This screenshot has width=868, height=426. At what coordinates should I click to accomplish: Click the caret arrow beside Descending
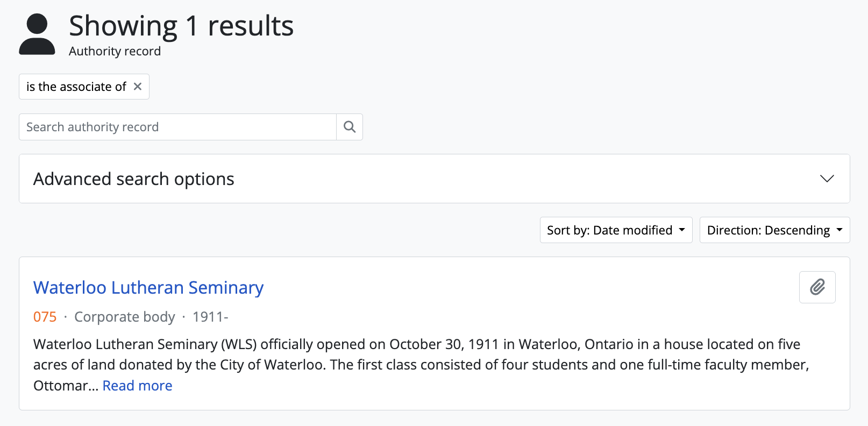(x=839, y=230)
